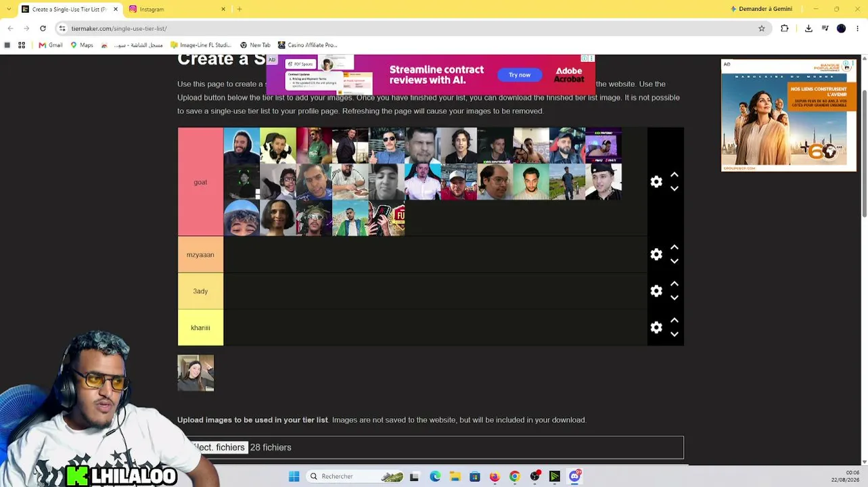Open the Chrome three-dot menu
Screen dimensions: 868x487
point(858,28)
